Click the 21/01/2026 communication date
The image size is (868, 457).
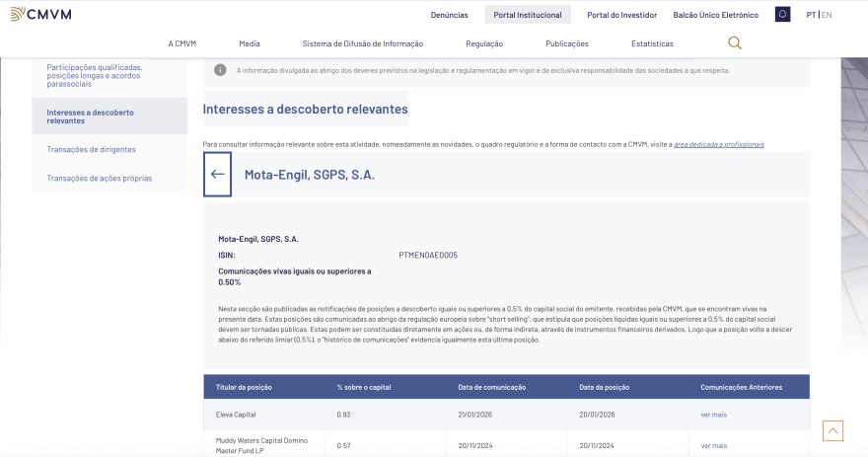(475, 415)
